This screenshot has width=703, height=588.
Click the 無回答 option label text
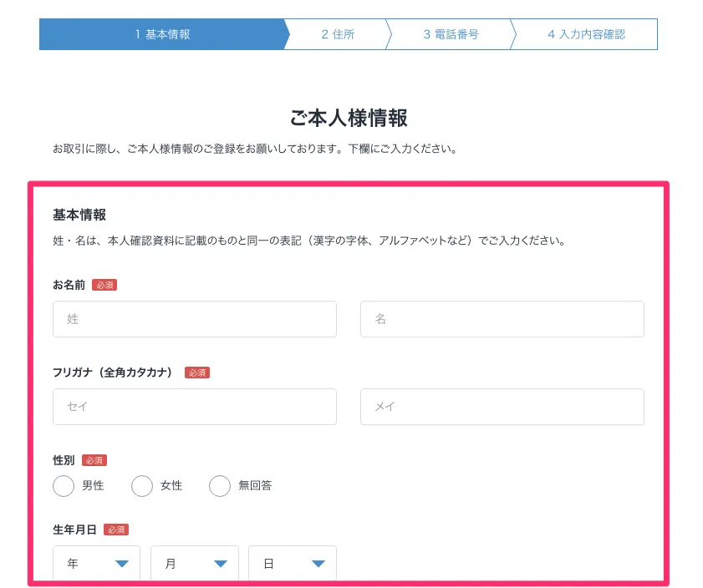(x=255, y=485)
